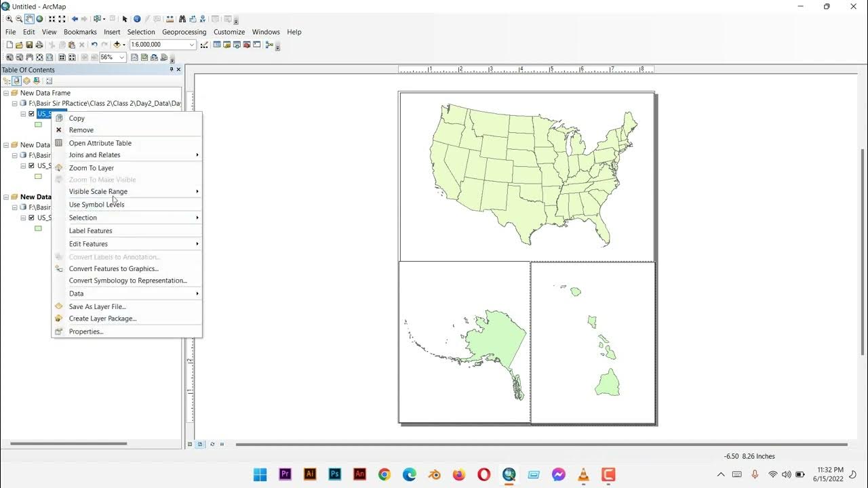Choose Create Layer Package
The width and height of the screenshot is (868, 488).
tap(127, 319)
